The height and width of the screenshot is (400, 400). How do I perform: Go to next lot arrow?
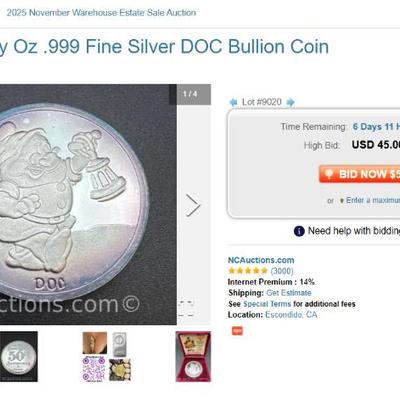click(x=290, y=102)
